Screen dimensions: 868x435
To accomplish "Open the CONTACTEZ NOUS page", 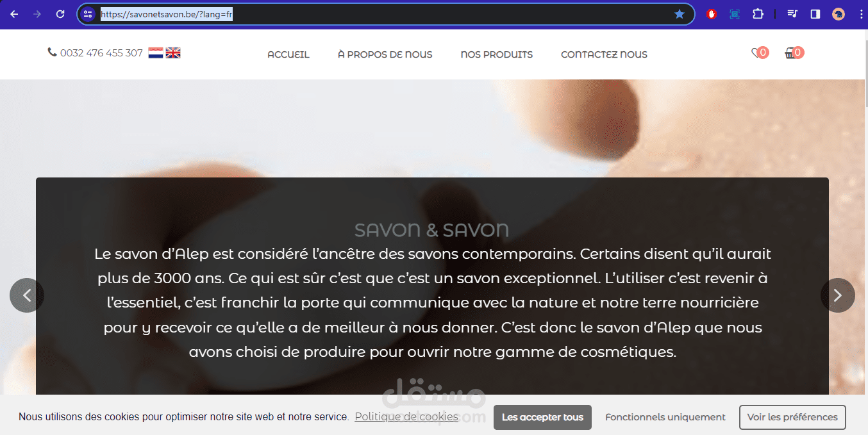I will pyautogui.click(x=604, y=54).
